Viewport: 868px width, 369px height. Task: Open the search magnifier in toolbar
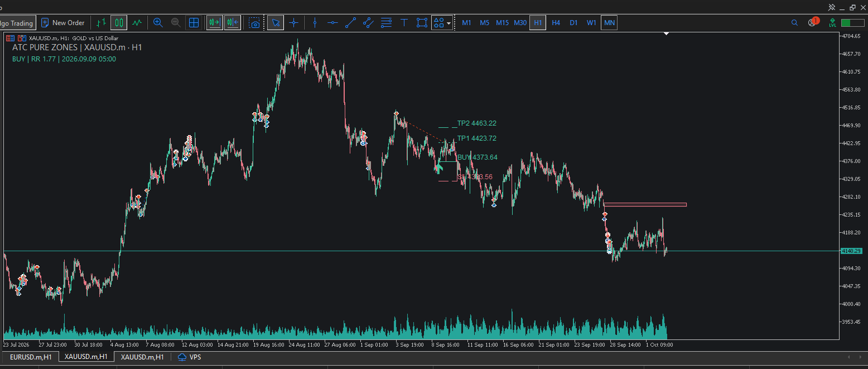[794, 23]
